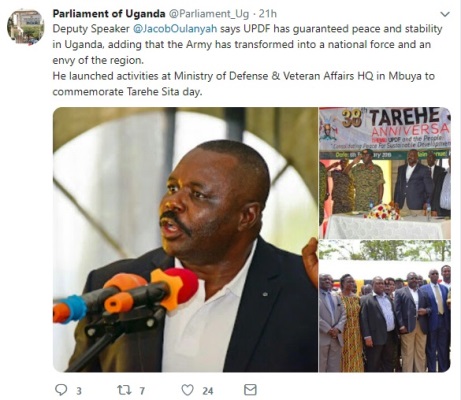Enlarge the group photo of officials
The width and height of the screenshot is (461, 400).
385,306
